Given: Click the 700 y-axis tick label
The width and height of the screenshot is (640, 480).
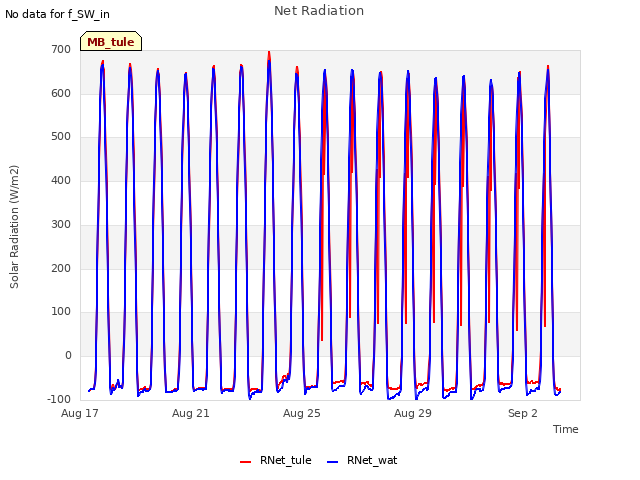Looking at the screenshot, I should [x=61, y=49].
